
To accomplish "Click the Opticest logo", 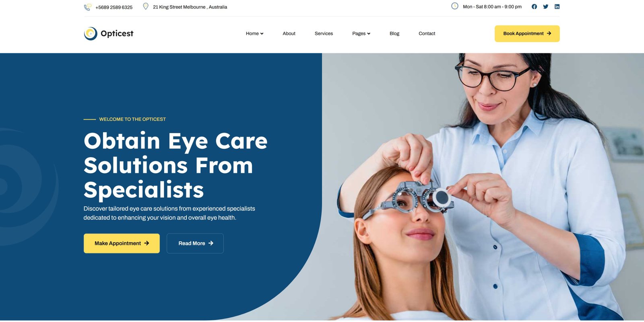I will (109, 34).
